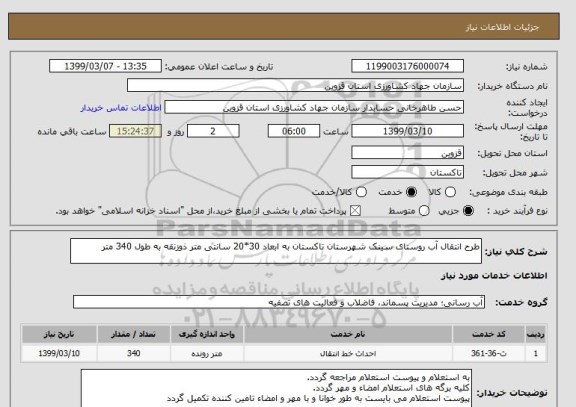Click the نام خدمت column header
The width and height of the screenshot is (576, 407).
(x=348, y=334)
